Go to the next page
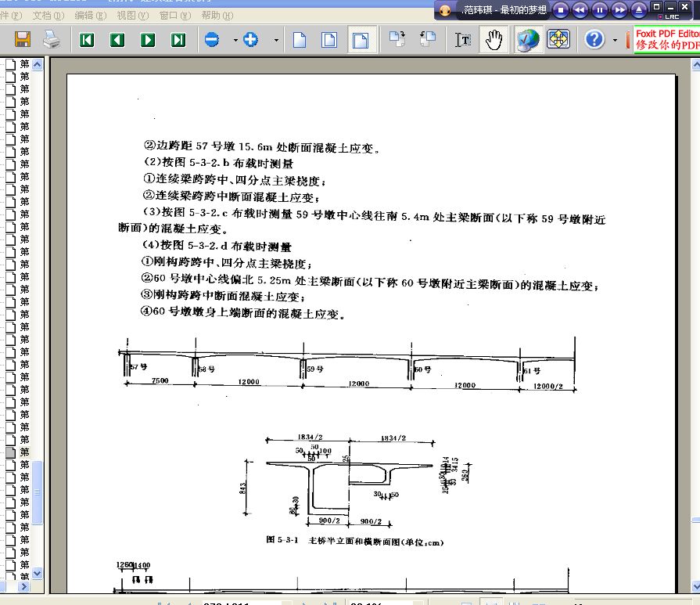Image resolution: width=700 pixels, height=605 pixels. coord(148,40)
